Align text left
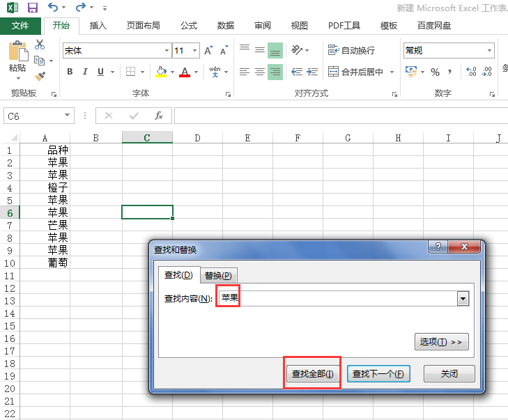Image resolution: width=508 pixels, height=420 pixels. [x=245, y=72]
